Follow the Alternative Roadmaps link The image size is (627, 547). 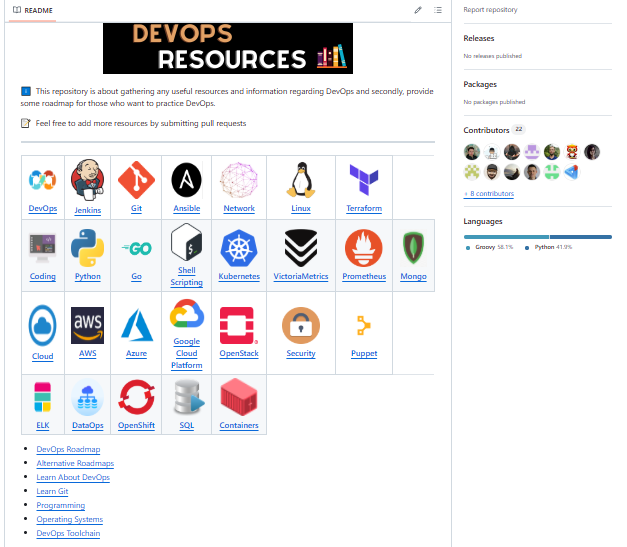[x=75, y=463]
